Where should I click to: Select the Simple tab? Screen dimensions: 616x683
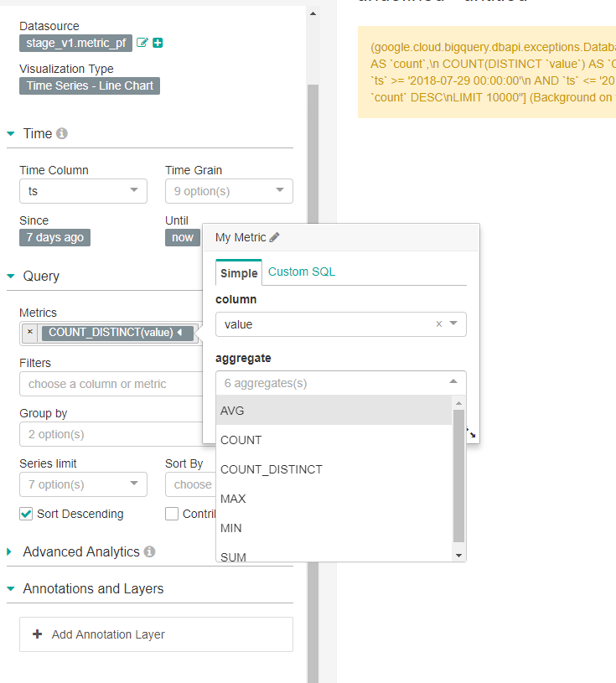point(239,273)
